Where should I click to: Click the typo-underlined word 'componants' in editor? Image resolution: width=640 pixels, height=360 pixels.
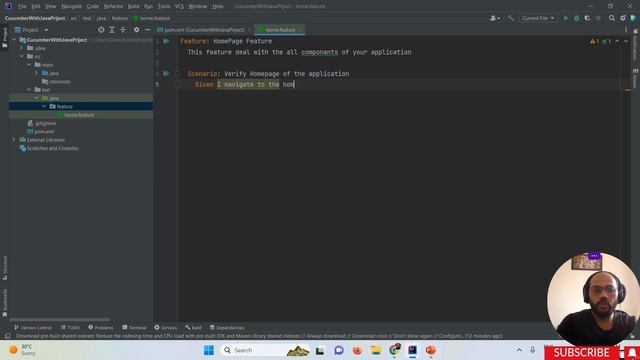319,52
